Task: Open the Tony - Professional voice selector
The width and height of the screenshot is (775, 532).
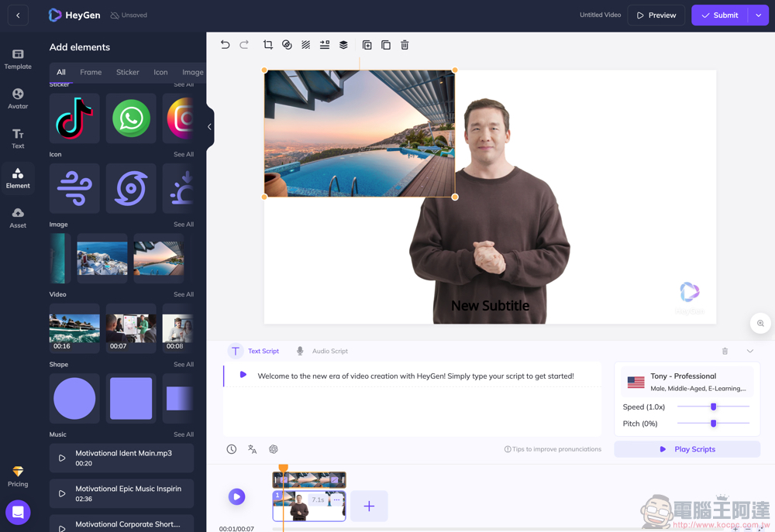Action: 687,382
